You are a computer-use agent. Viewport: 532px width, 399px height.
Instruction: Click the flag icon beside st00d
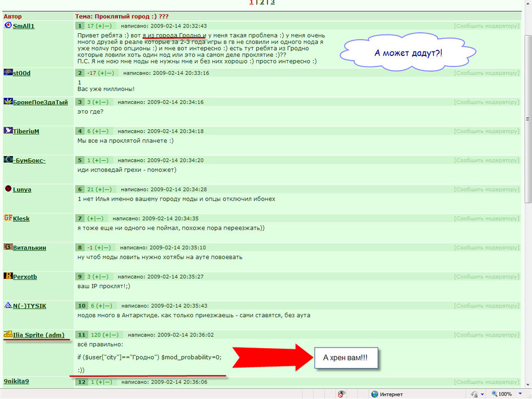click(x=8, y=72)
